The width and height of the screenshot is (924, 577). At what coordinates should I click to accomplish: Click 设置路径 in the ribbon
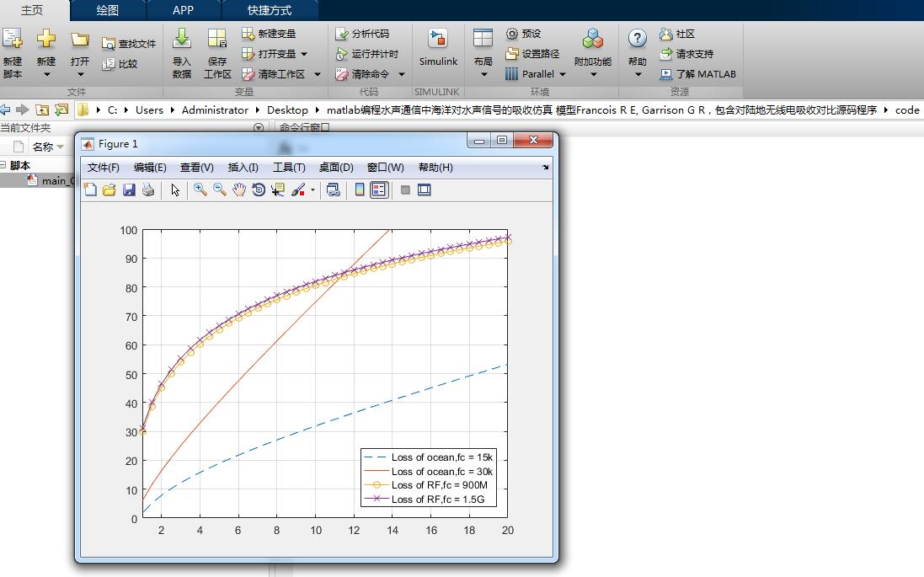[x=532, y=54]
